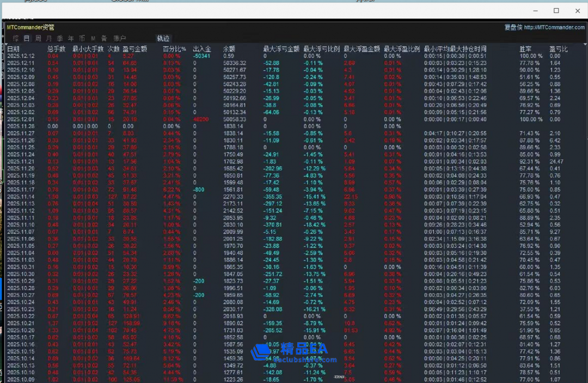Expand the small triangle left of 日期 header
Image resolution: width=588 pixels, height=383 pixels.
5,45
